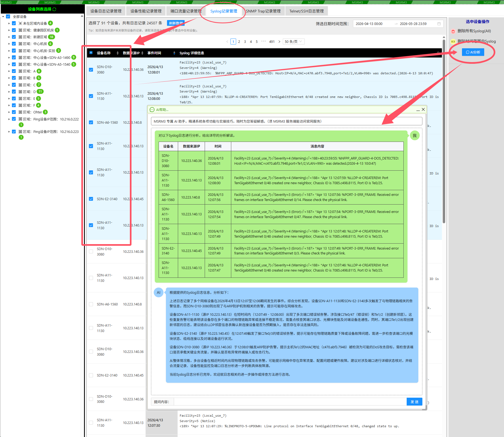
Task: Click the count badge 9 beside SDN-A3-1490
Action: coord(73,58)
